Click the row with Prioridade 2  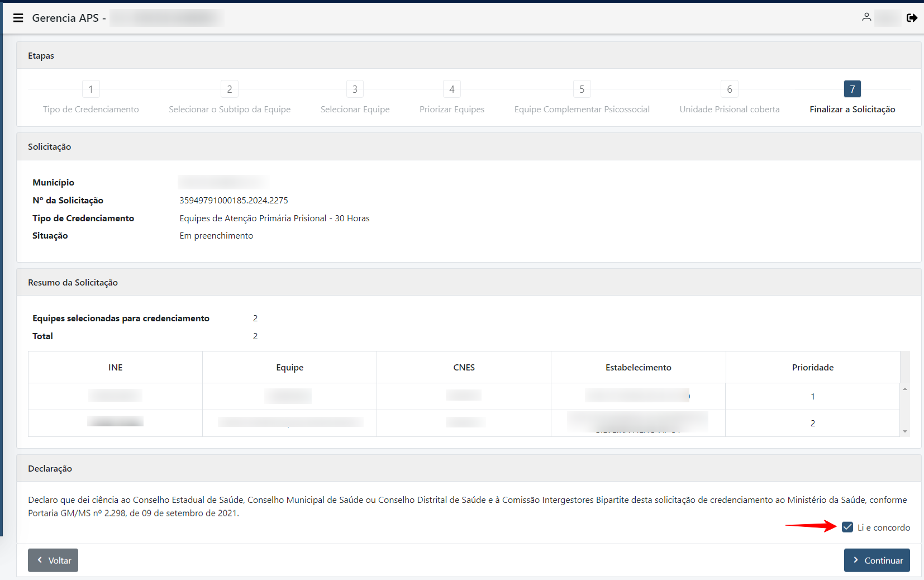coord(464,423)
